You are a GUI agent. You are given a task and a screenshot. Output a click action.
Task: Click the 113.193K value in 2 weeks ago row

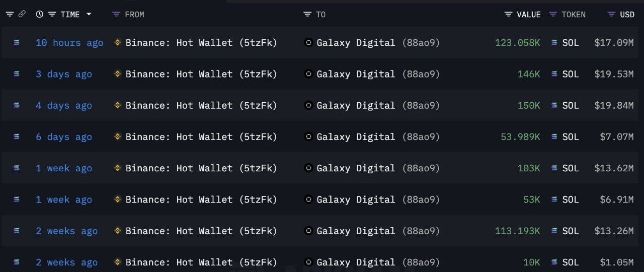pyautogui.click(x=517, y=231)
